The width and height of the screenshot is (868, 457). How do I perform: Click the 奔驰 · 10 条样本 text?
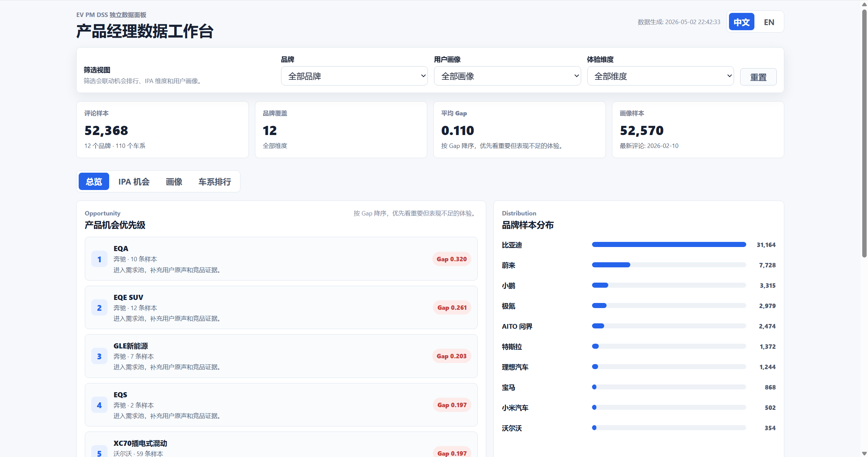point(135,259)
